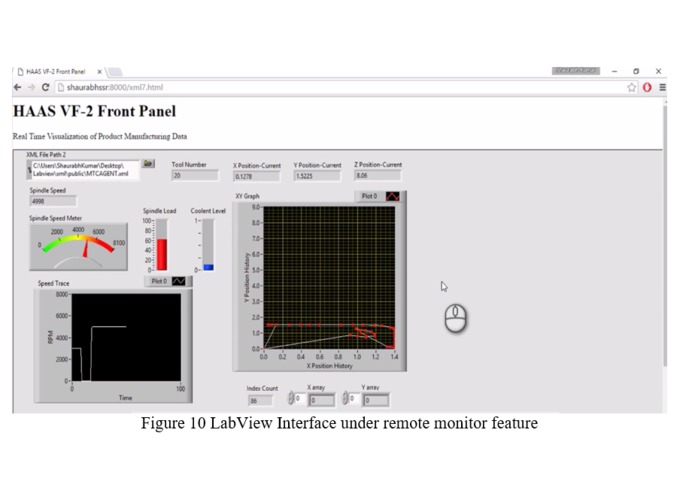Minimize the browser window
This screenshot has height=494, width=695.
(614, 71)
